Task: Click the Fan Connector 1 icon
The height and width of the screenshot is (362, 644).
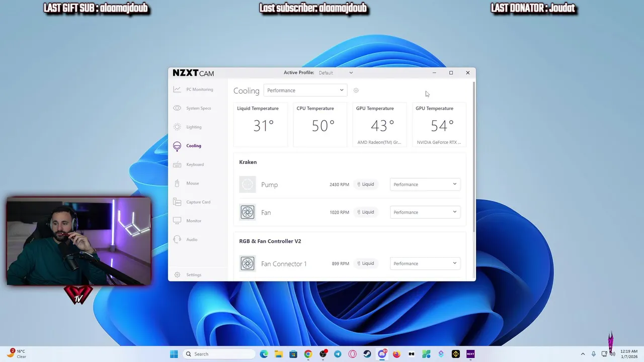Action: point(248,263)
